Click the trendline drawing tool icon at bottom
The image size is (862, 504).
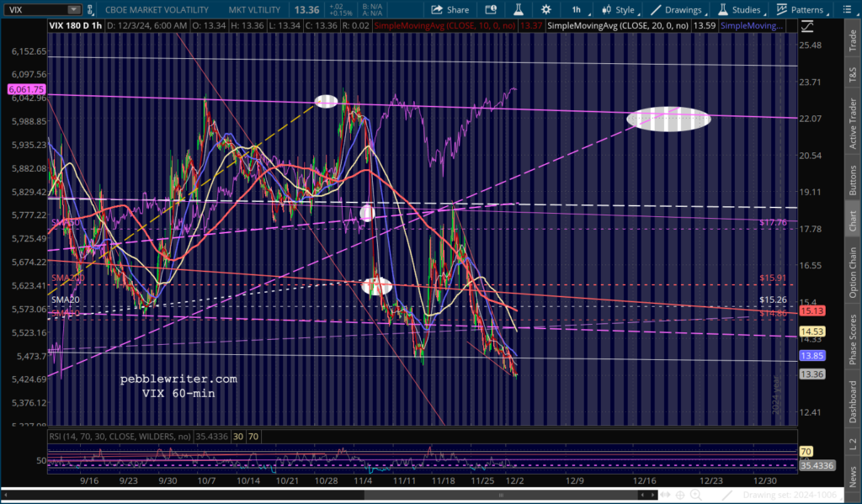point(726,496)
